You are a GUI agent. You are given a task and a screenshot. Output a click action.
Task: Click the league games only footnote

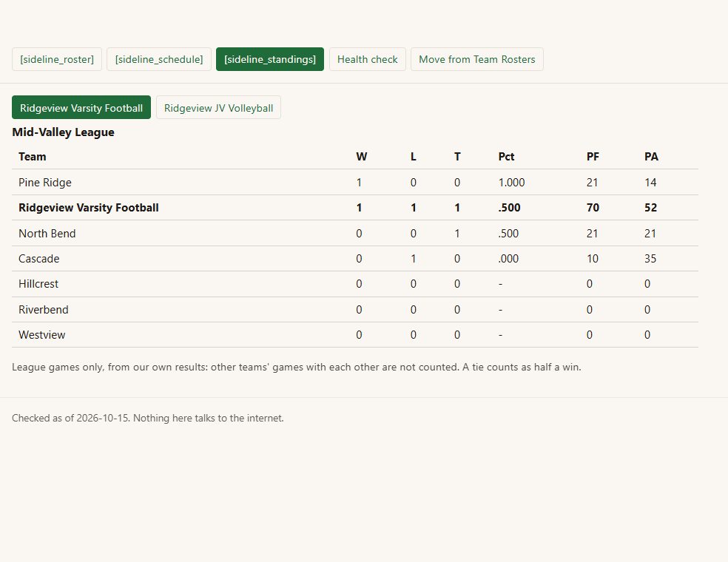point(296,367)
